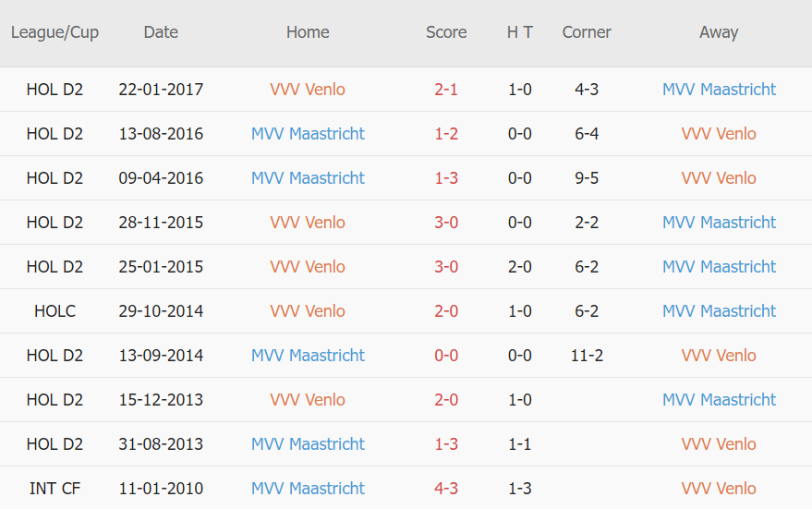Select MVV Maastricht home team dated 13-08-2016
The height and width of the screenshot is (509, 812).
[308, 134]
